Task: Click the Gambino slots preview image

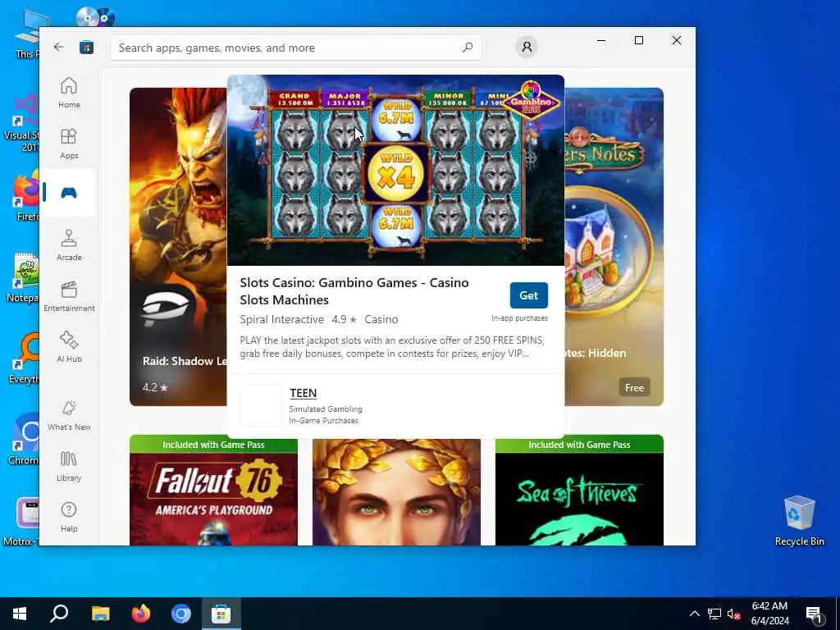Action: (x=395, y=170)
